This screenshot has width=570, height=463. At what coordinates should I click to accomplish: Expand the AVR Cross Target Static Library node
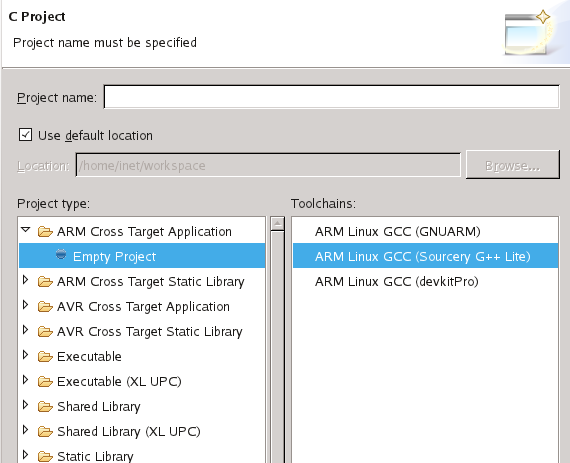click(25, 330)
